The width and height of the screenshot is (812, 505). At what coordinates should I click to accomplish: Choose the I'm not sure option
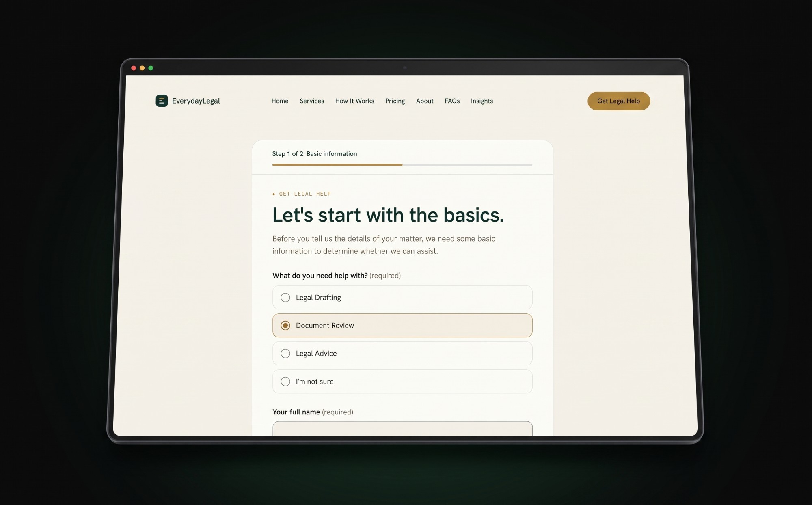point(402,381)
